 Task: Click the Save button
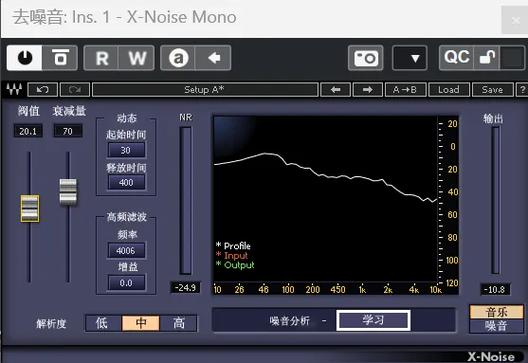click(492, 90)
